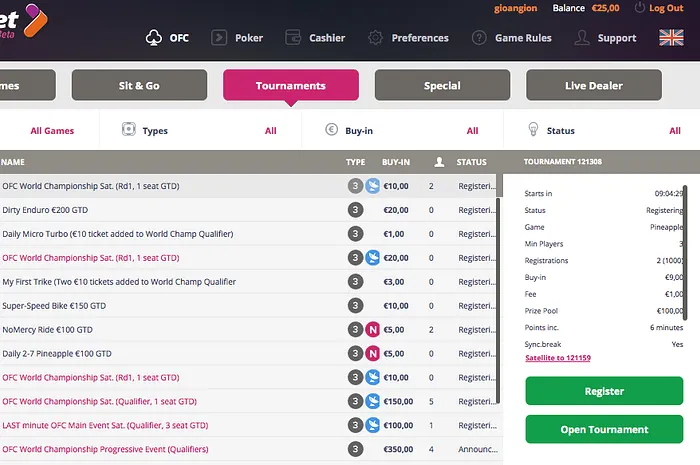Click the Game Rules question icon

click(x=479, y=38)
